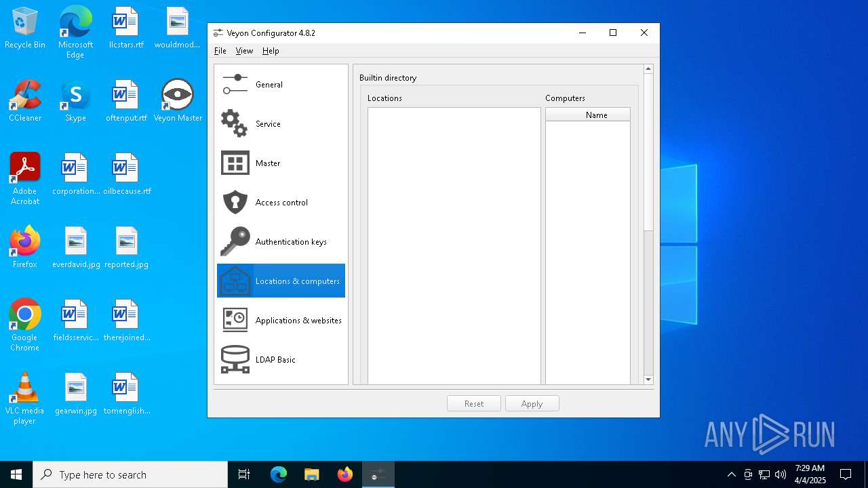
Task: Click the Name column header
Action: [588, 115]
